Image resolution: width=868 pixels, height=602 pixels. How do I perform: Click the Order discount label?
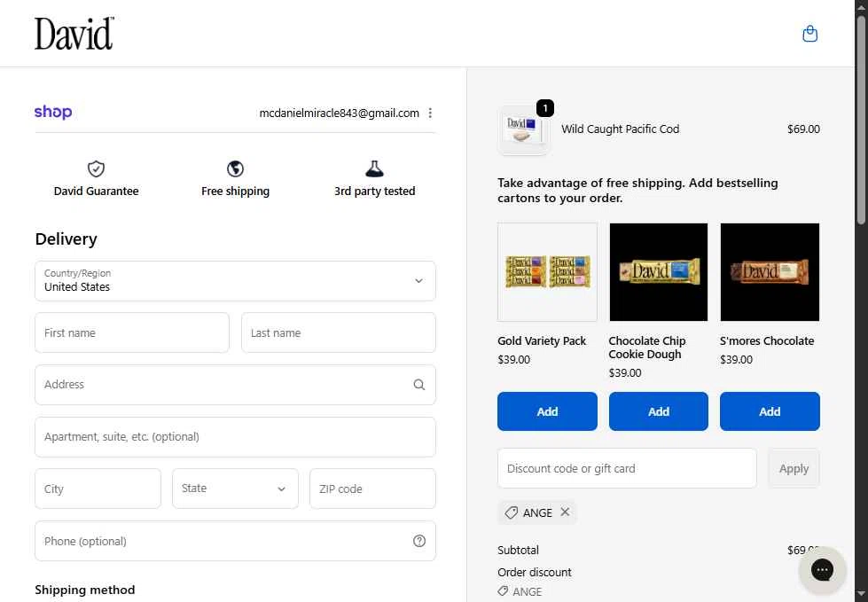click(x=535, y=572)
